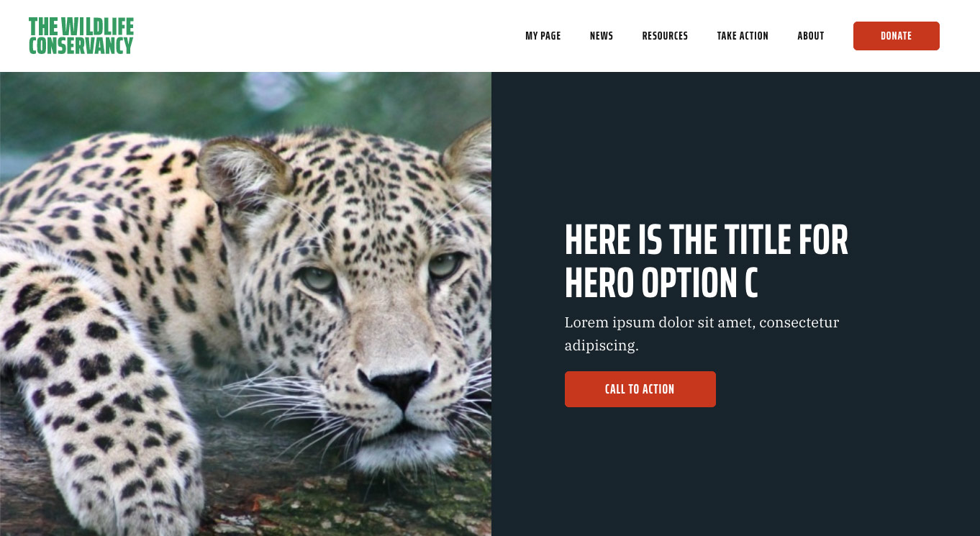980x536 pixels.
Task: Click the leopard hero image
Action: coord(245,304)
